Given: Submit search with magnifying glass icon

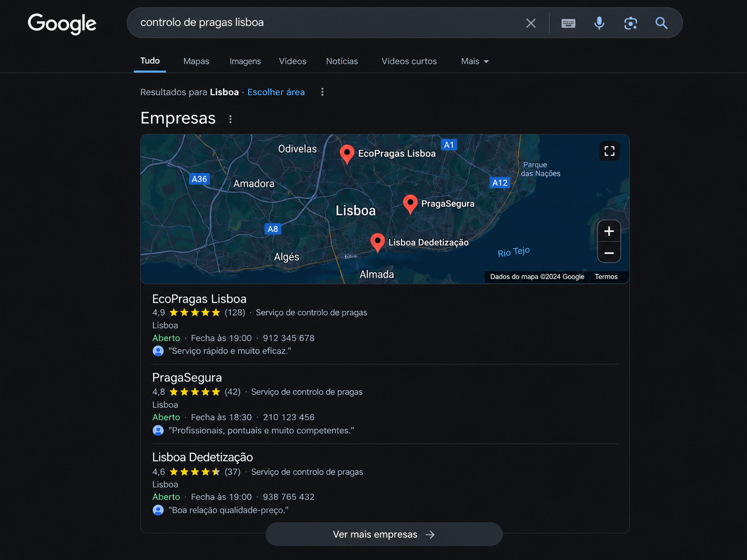Looking at the screenshot, I should pyautogui.click(x=661, y=23).
